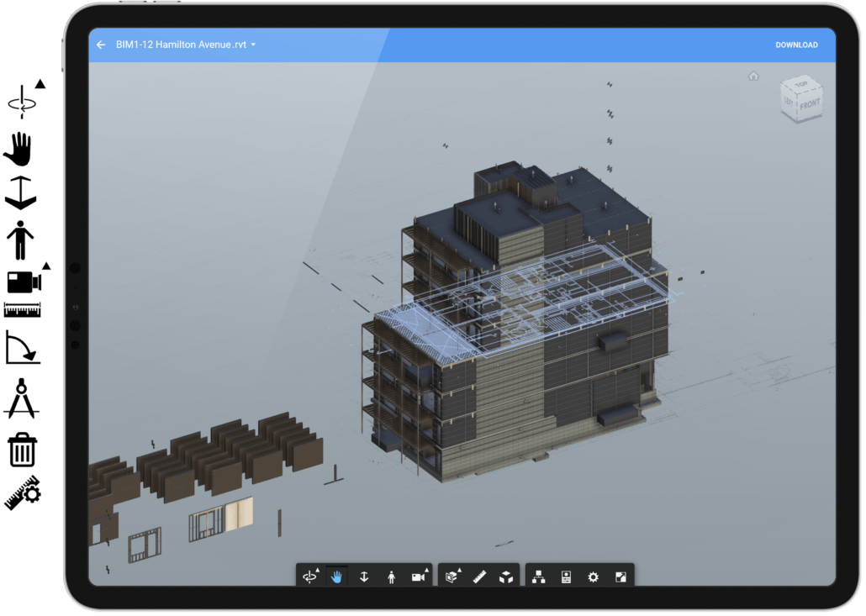
Task: Select the camera view tool
Action: (x=416, y=577)
